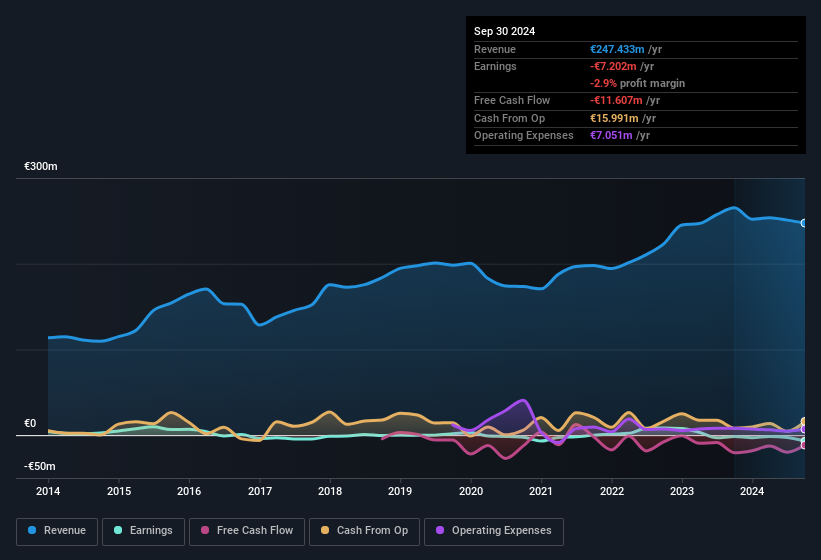Image resolution: width=821 pixels, height=560 pixels.
Task: Click the -2.9% profit margin text
Action: point(637,83)
